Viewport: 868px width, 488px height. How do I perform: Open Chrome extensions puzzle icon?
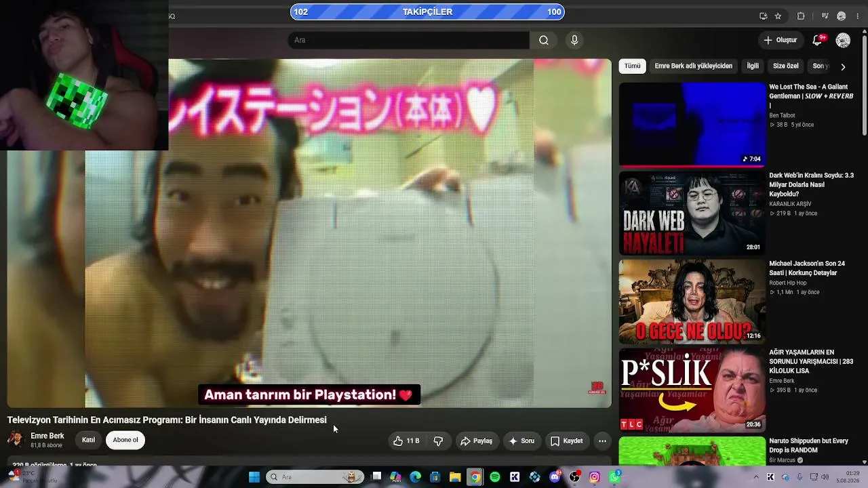tap(801, 16)
